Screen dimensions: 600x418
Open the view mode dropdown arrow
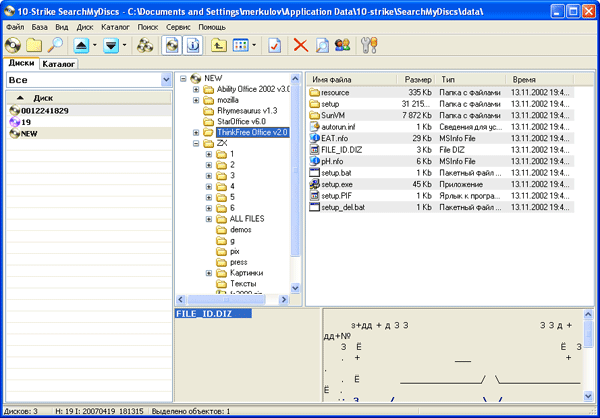pos(254,45)
